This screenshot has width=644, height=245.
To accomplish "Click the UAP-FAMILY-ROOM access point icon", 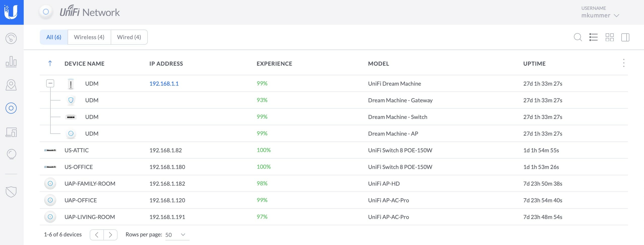I will pos(50,184).
